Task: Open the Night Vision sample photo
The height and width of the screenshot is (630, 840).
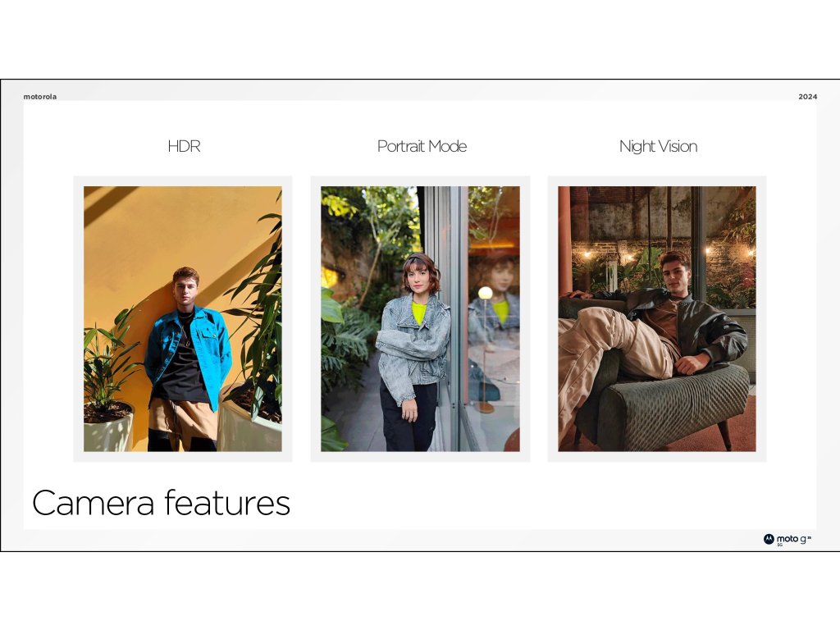Action: click(657, 319)
